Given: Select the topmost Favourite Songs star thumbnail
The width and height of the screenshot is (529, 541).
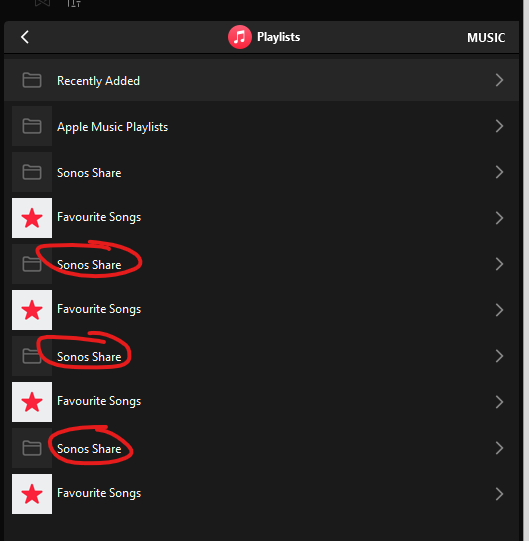Looking at the screenshot, I should (32, 218).
